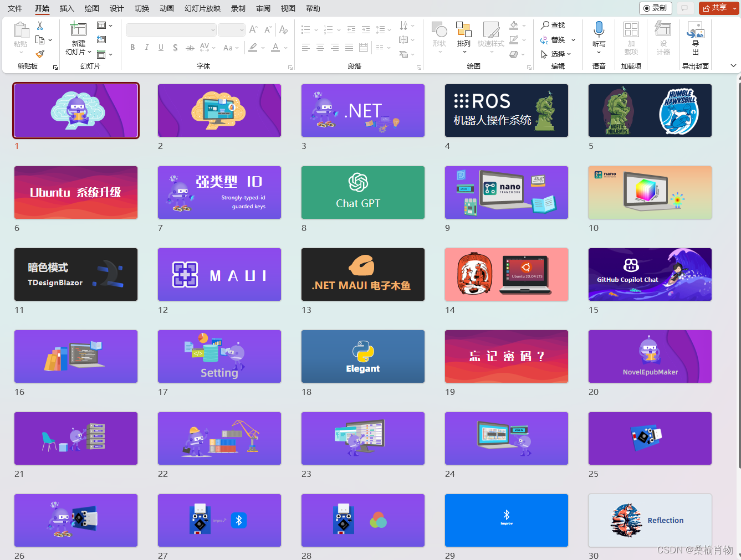The image size is (741, 560).
Task: Justify text in paragraph group
Action: [x=349, y=48]
